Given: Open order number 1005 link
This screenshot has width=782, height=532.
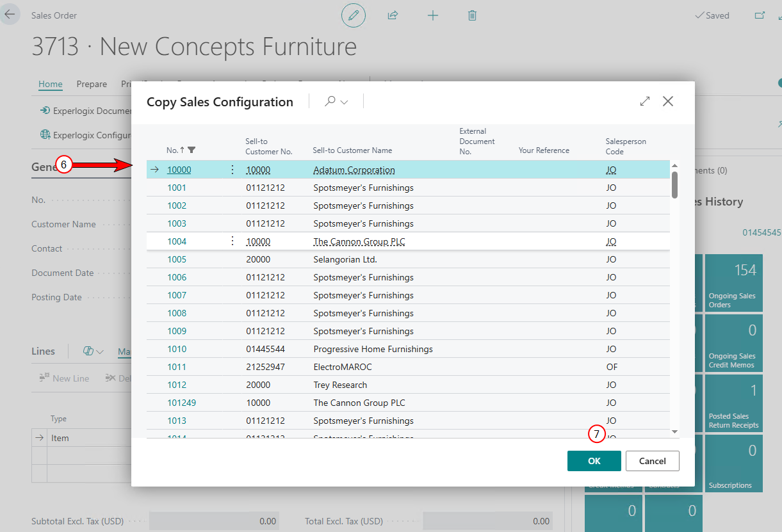Looking at the screenshot, I should [177, 259].
